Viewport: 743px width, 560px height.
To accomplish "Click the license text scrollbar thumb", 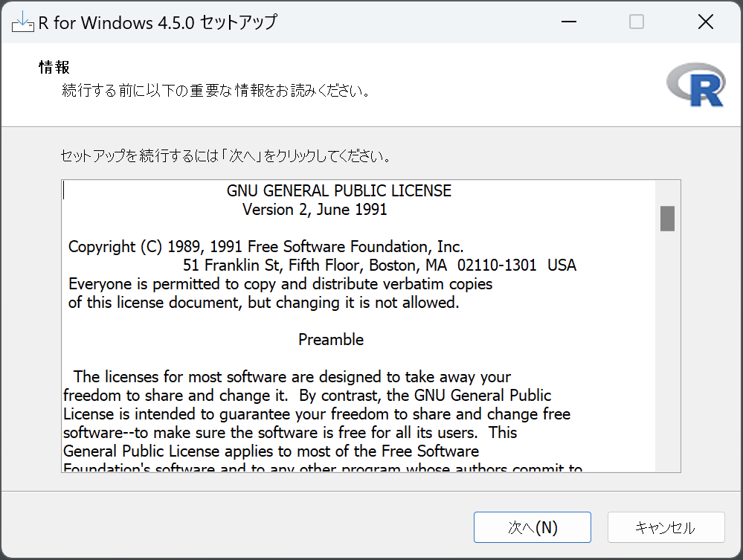I will [667, 219].
